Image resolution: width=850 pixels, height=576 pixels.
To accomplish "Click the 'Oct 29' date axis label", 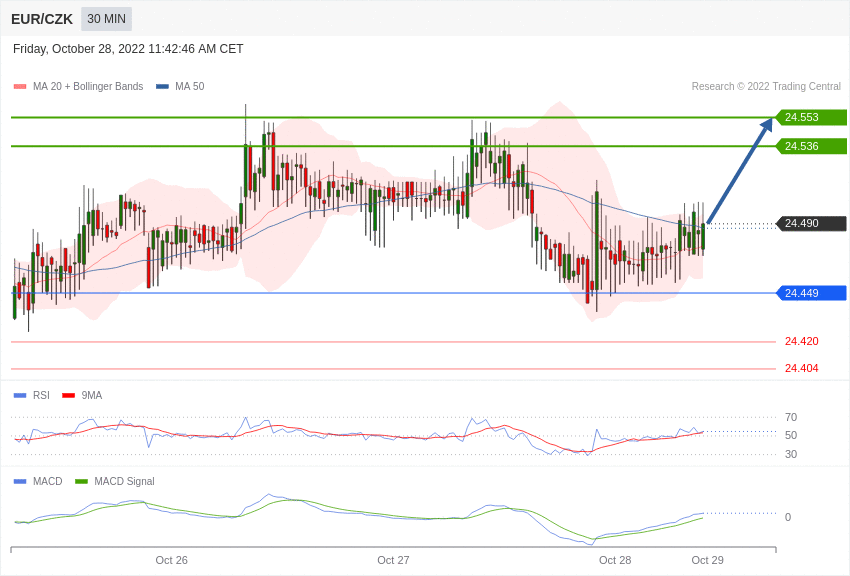I will 707,560.
